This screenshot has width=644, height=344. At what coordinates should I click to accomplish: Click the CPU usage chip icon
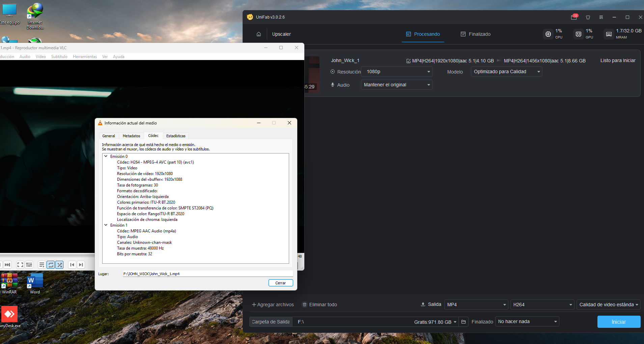548,34
